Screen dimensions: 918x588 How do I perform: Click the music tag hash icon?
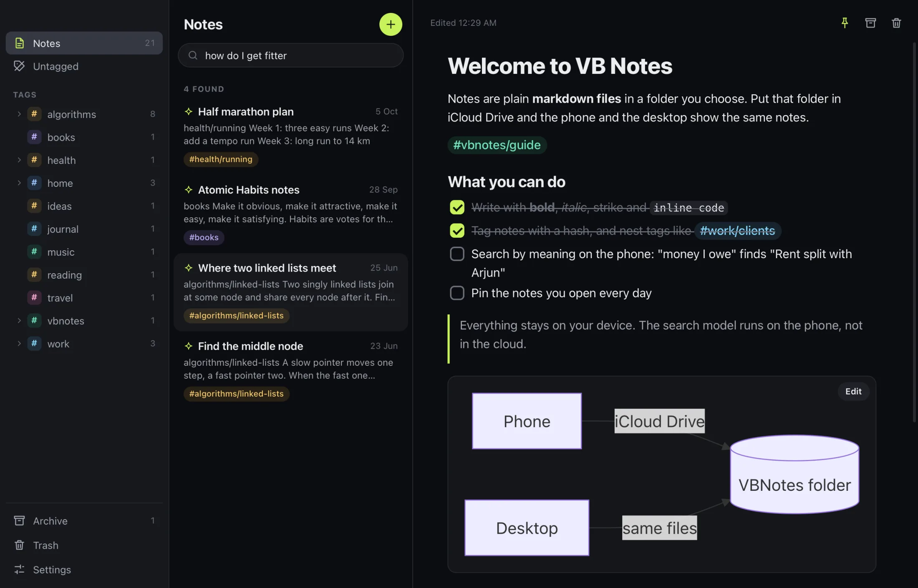pyautogui.click(x=34, y=251)
